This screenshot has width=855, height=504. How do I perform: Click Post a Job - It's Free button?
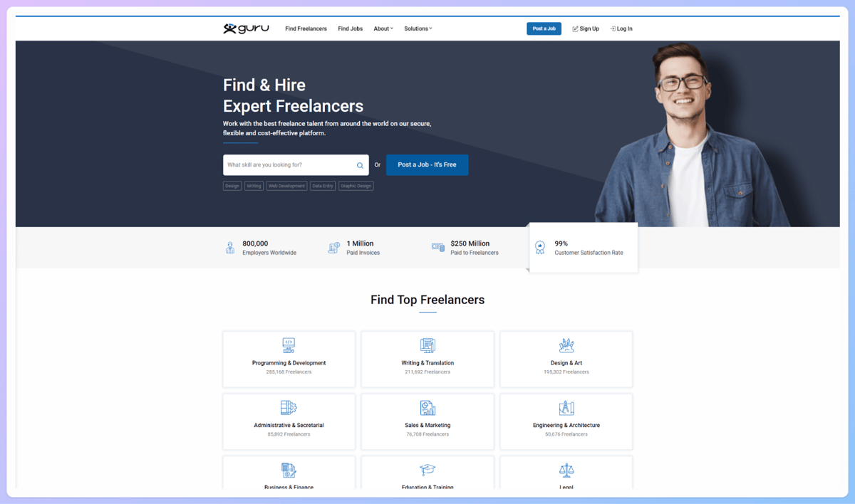(427, 165)
